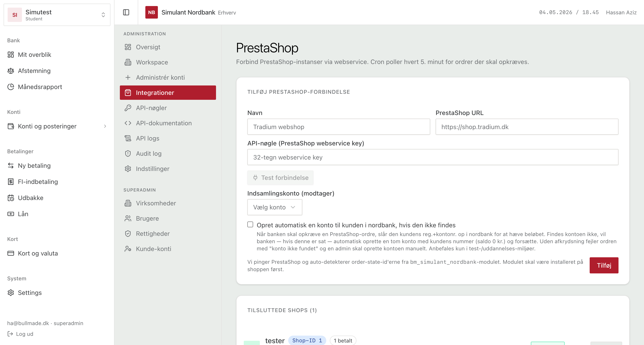Open Kunde-konti under Superadmin

(168, 249)
